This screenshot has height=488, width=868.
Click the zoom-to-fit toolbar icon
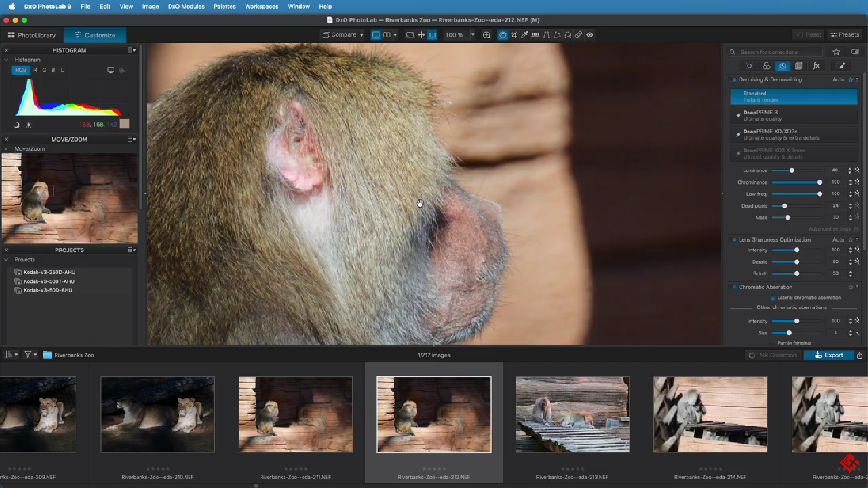click(410, 35)
